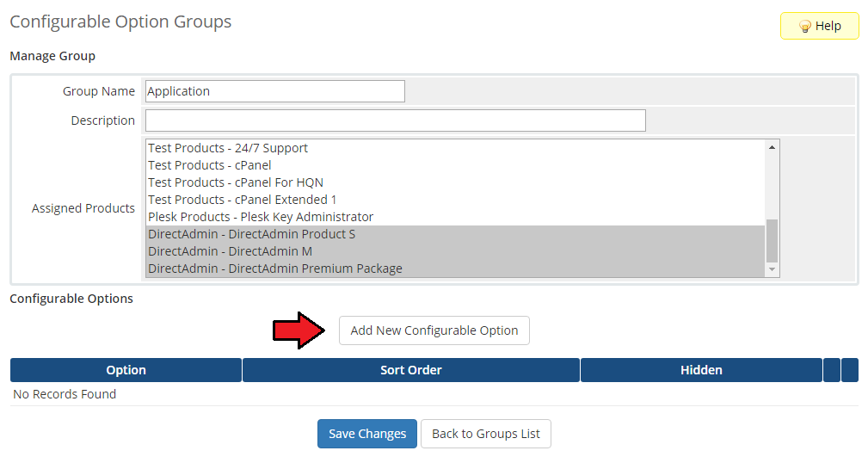The height and width of the screenshot is (463, 868).
Task: Go Back to Groups List
Action: (485, 434)
